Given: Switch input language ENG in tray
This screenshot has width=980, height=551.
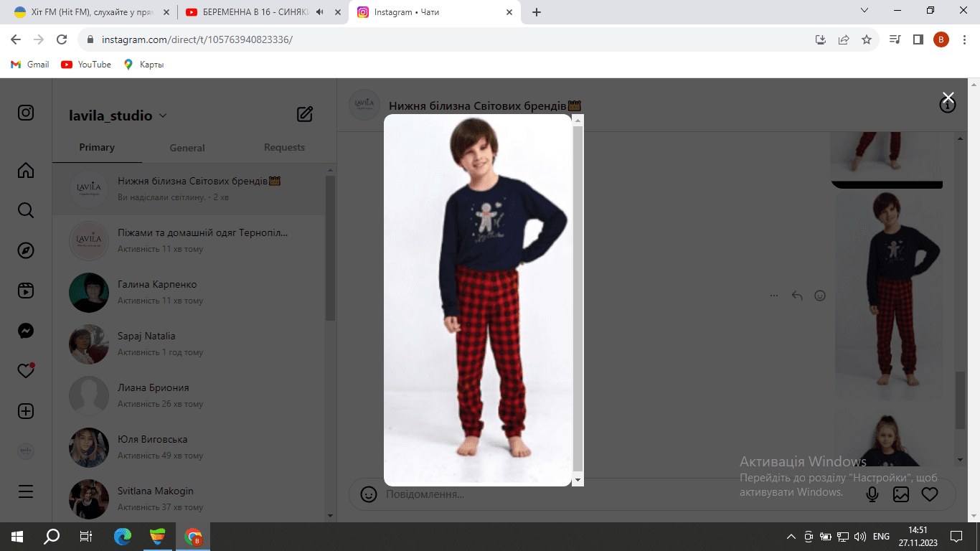Looking at the screenshot, I should tap(881, 537).
